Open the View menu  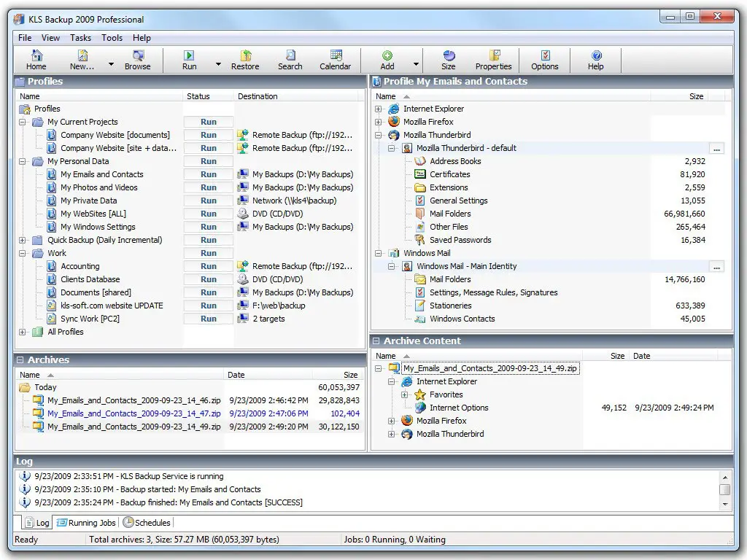(50, 38)
